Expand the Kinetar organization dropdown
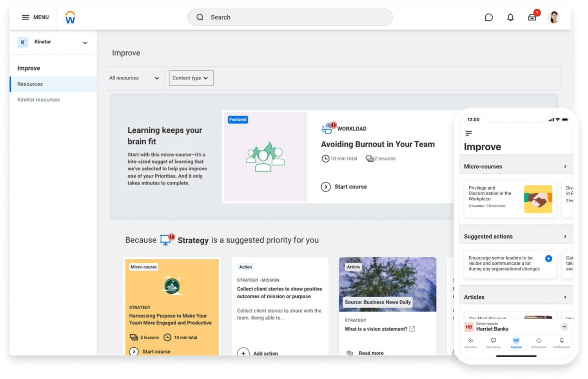 [x=85, y=43]
